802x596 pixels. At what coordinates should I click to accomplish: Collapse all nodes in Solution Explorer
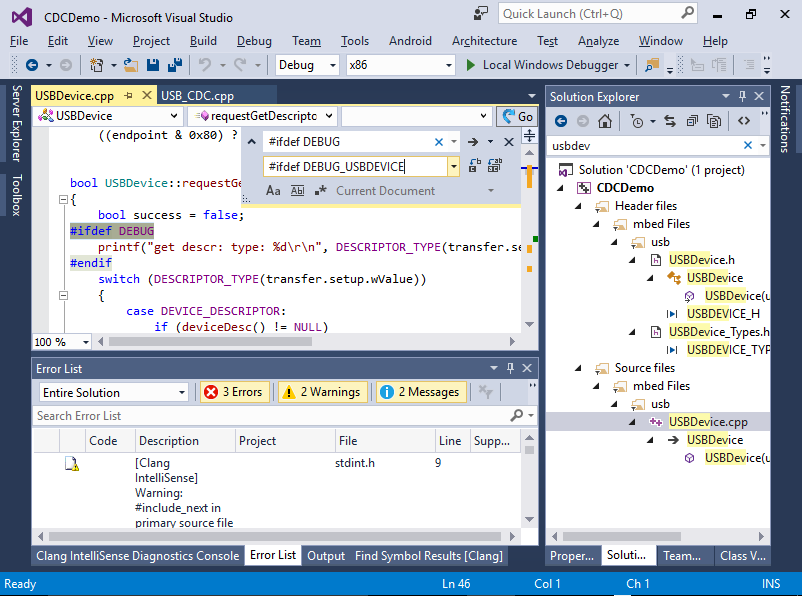click(692, 121)
